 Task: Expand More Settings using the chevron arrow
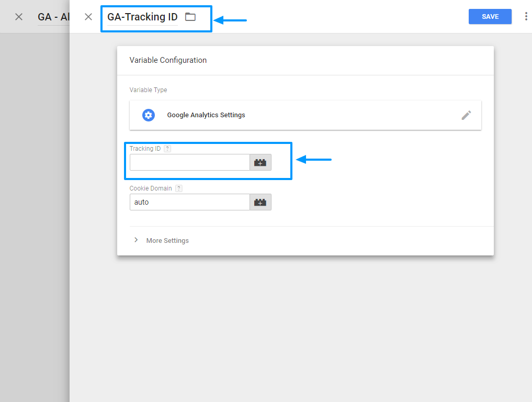click(136, 240)
